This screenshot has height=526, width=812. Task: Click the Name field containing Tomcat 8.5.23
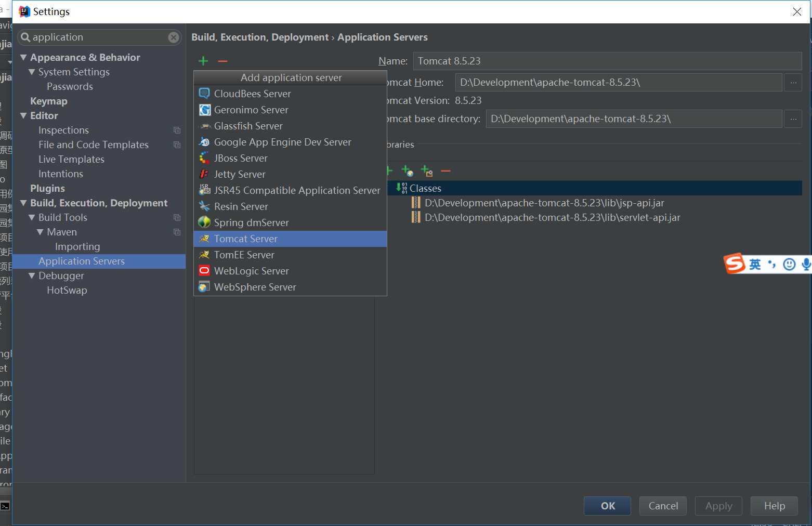607,61
